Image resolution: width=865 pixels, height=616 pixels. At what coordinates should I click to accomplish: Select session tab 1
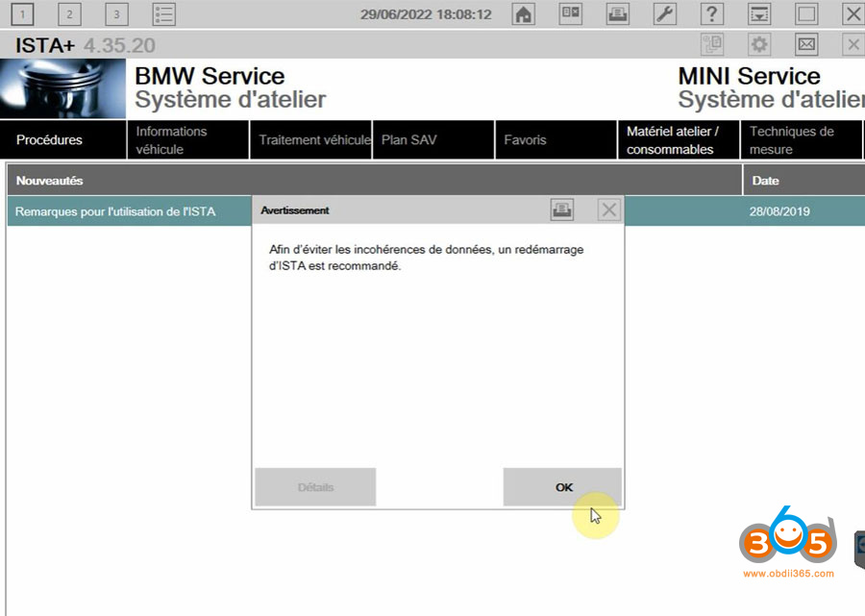click(21, 14)
